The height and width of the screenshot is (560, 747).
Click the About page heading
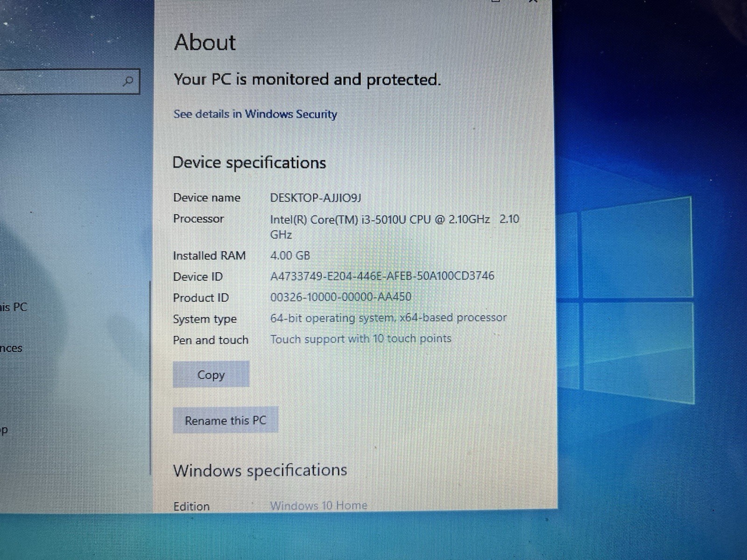tap(205, 42)
